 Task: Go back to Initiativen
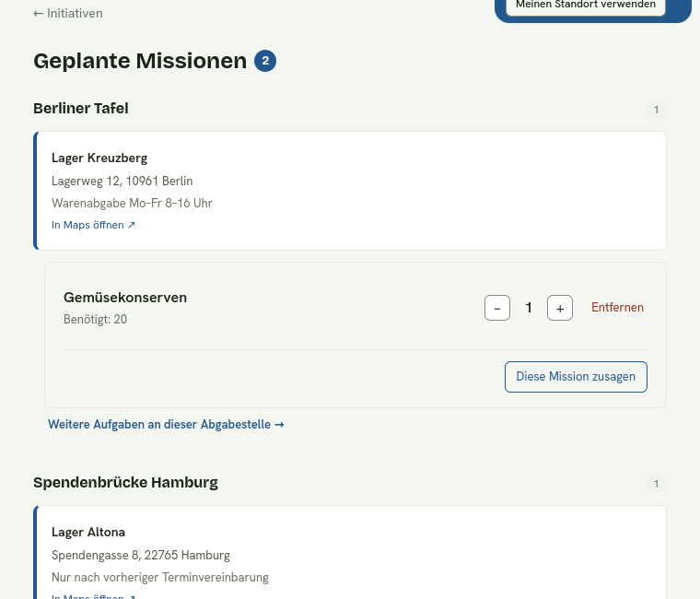pos(68,14)
